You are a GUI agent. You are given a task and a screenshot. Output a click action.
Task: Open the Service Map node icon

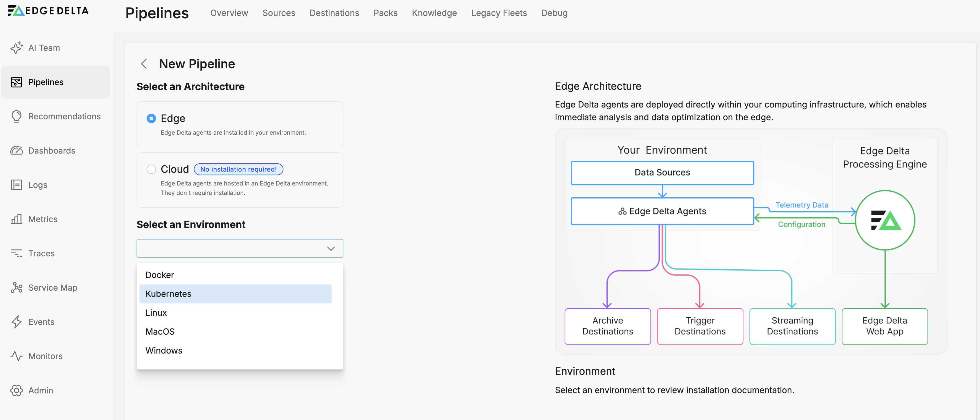pos(16,287)
